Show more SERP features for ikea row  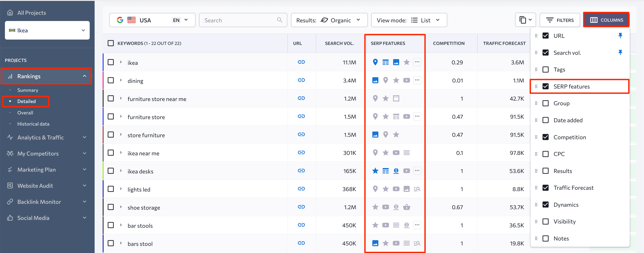pyautogui.click(x=417, y=62)
